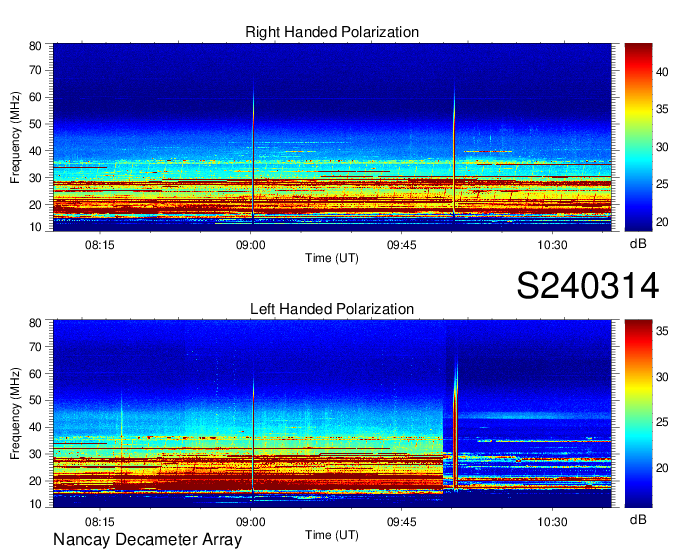Click the dB unit label under the lower color bar

point(638,520)
